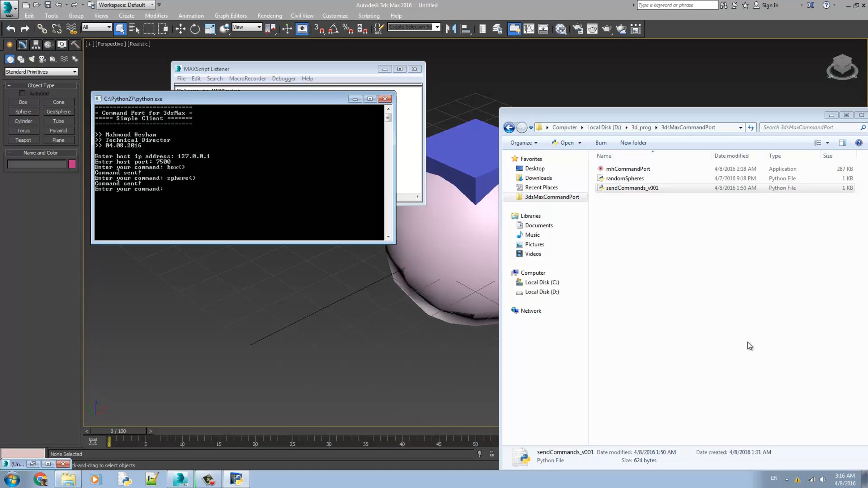Click frame 25 on the timeline track
868x488 pixels.
[x=292, y=442]
